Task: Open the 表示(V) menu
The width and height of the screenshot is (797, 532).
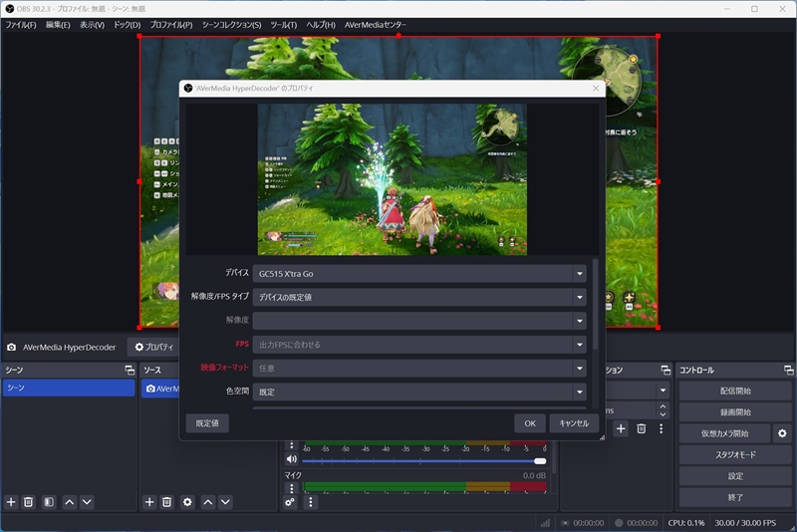Action: click(x=92, y=24)
